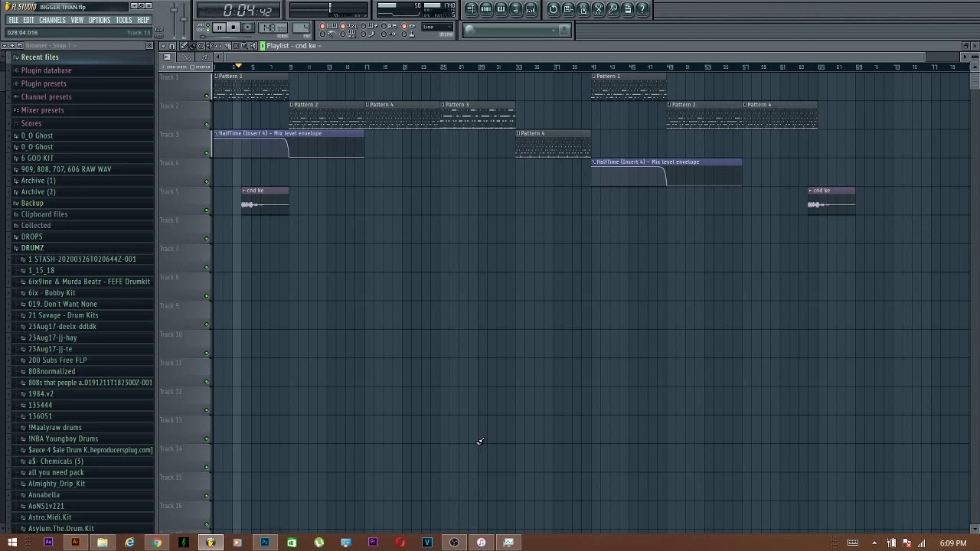
Task: Open the mixer window icon
Action: pyautogui.click(x=531, y=9)
